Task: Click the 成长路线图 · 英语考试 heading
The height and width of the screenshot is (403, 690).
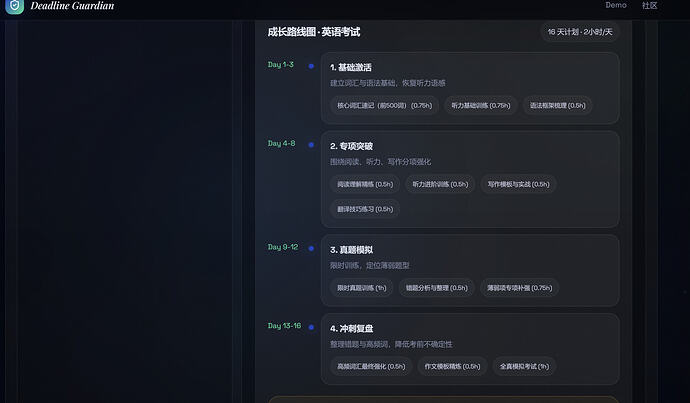Action: (314, 32)
